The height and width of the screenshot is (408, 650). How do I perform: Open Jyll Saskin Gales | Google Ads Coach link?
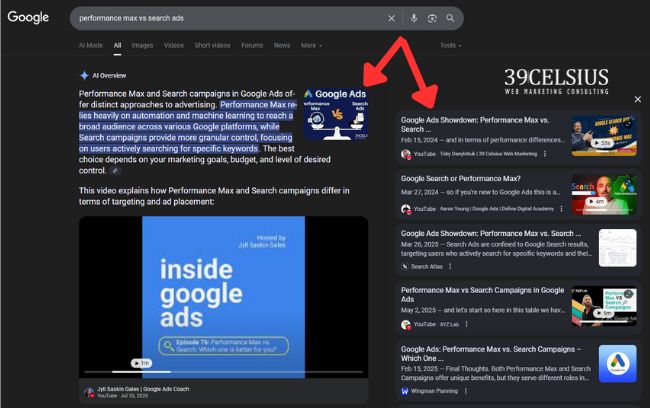[143, 389]
